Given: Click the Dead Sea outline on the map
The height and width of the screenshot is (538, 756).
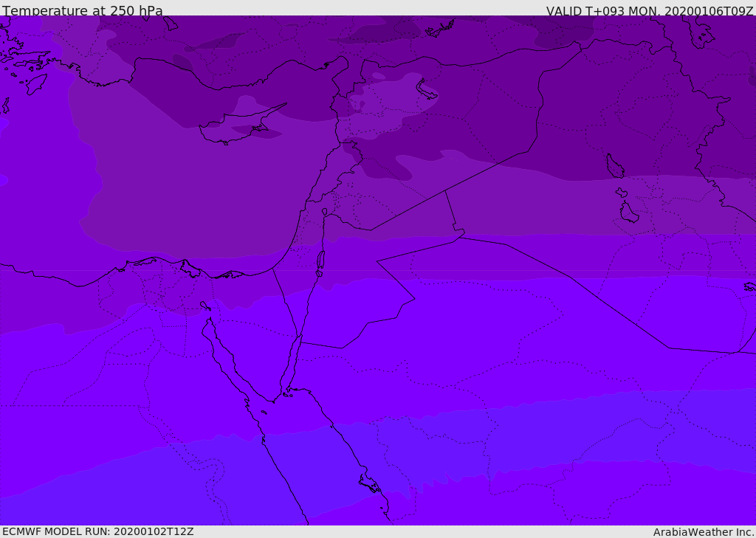Looking at the screenshot, I should (320, 263).
